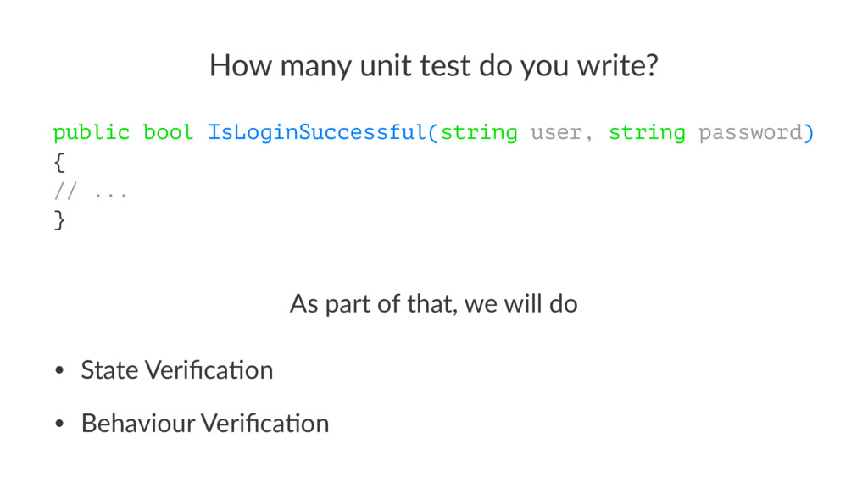The image size is (868, 488).
Task: Click the word 'write?' in the title
Action: coord(618,66)
